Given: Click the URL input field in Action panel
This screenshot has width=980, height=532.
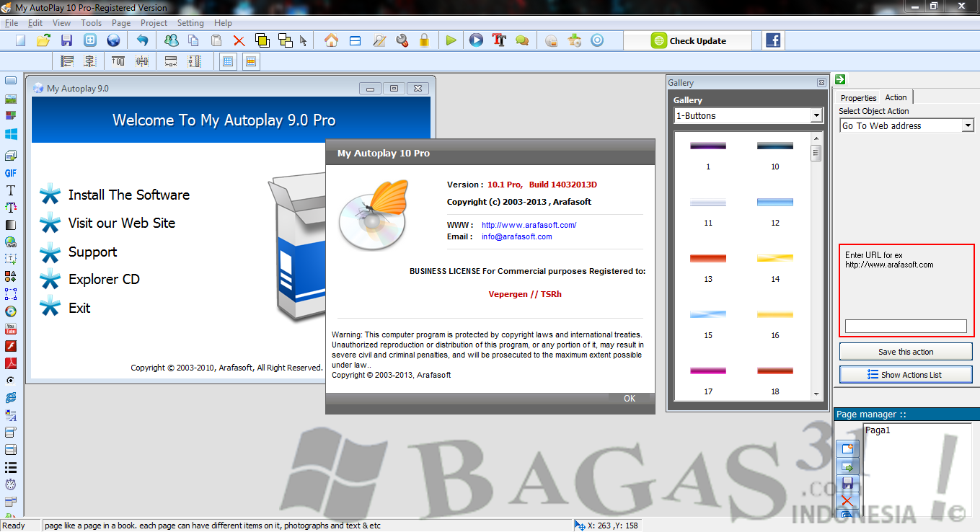Looking at the screenshot, I should coord(906,327).
